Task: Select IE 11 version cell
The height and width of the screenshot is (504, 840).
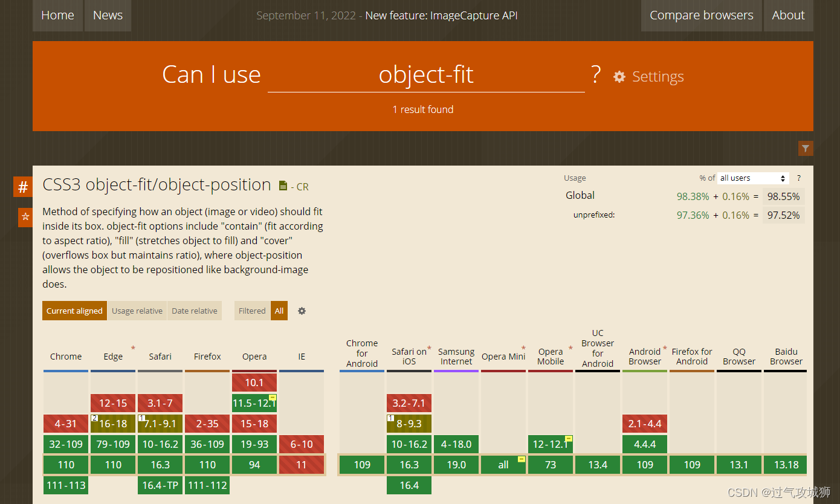Action: tap(302, 465)
